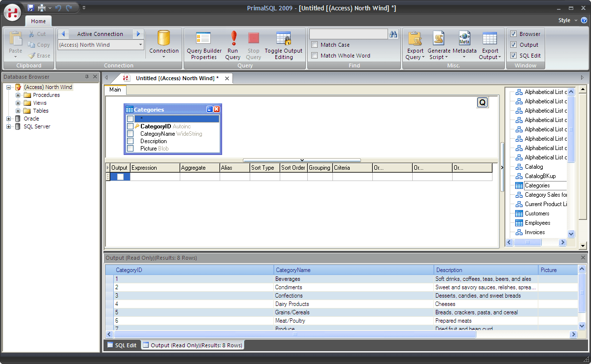Click the Find binoculars icon
The width and height of the screenshot is (591, 364).
tap(393, 33)
